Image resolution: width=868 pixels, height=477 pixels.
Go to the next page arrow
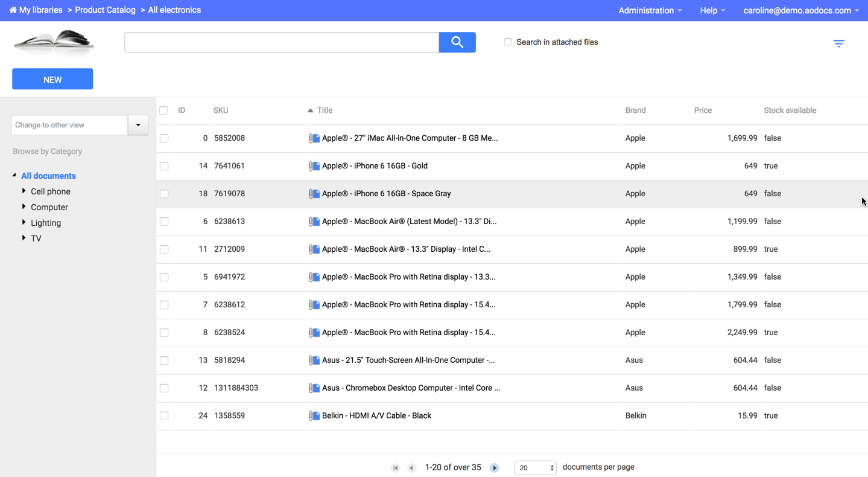[x=494, y=468]
